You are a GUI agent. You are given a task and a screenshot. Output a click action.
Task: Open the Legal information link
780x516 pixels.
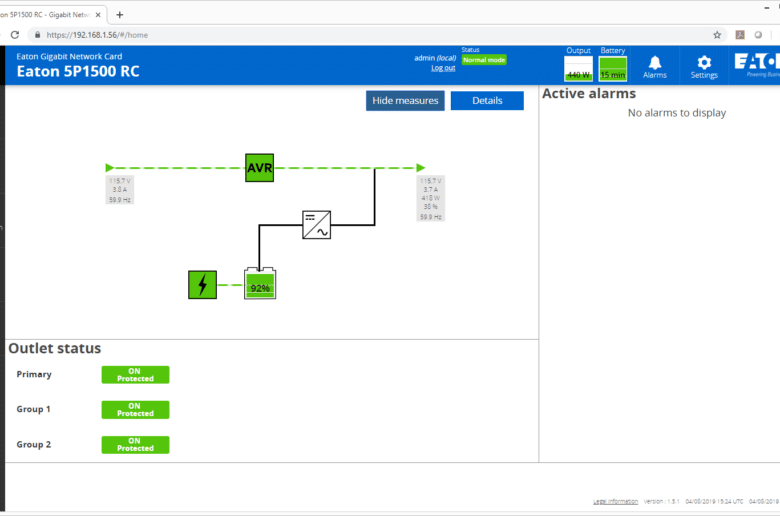pos(615,502)
